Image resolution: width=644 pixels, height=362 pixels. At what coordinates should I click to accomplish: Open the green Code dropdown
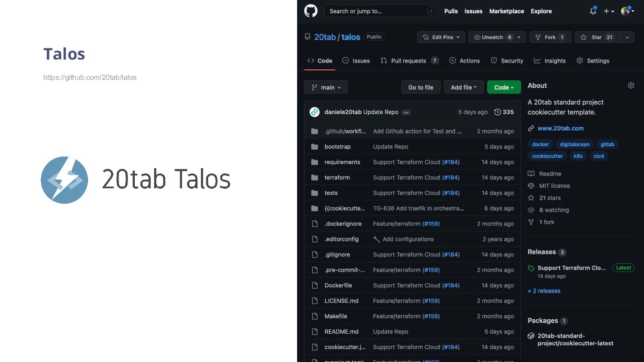[x=504, y=87]
